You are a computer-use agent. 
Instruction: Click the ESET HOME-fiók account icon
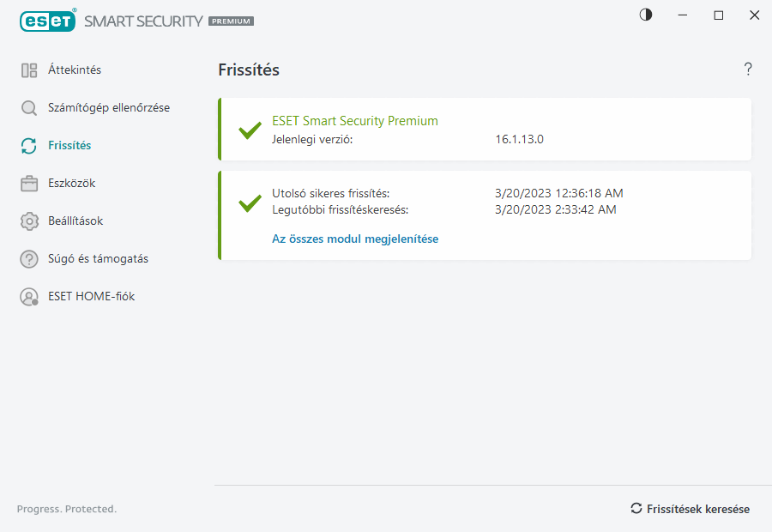pyautogui.click(x=29, y=297)
